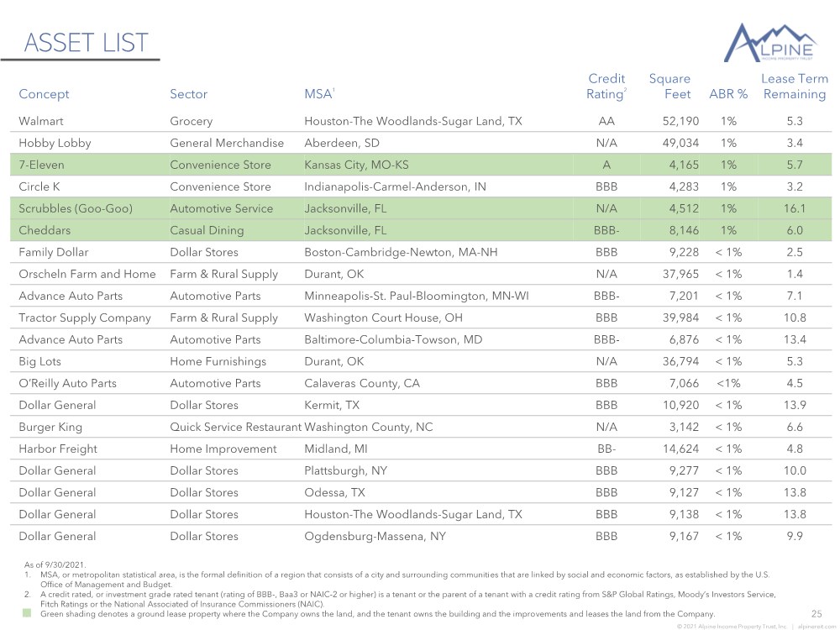Screen dimensions: 840x630
Task: Select the Family Dollar concept cell
Action: coord(54,252)
